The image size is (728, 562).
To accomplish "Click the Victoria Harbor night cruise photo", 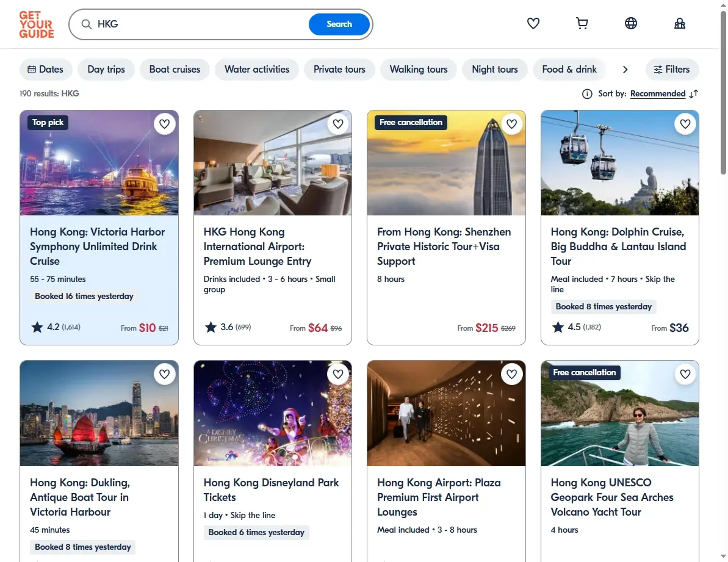I will (x=99, y=163).
